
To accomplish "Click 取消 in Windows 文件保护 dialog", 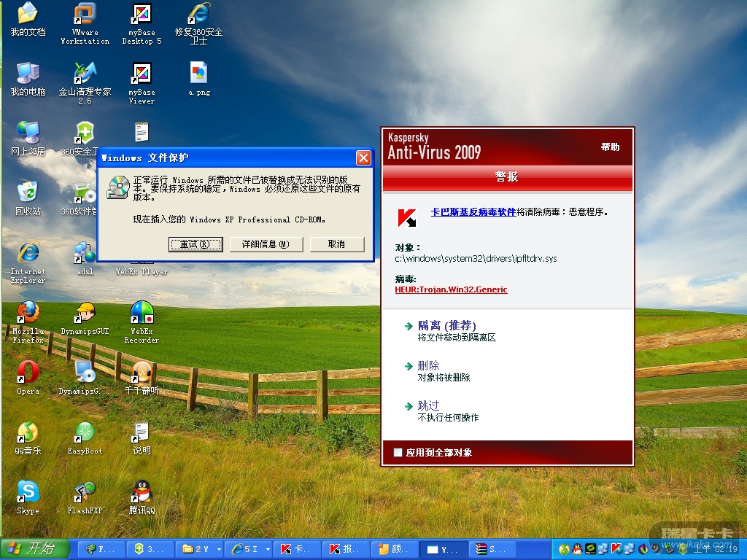I will click(x=337, y=244).
